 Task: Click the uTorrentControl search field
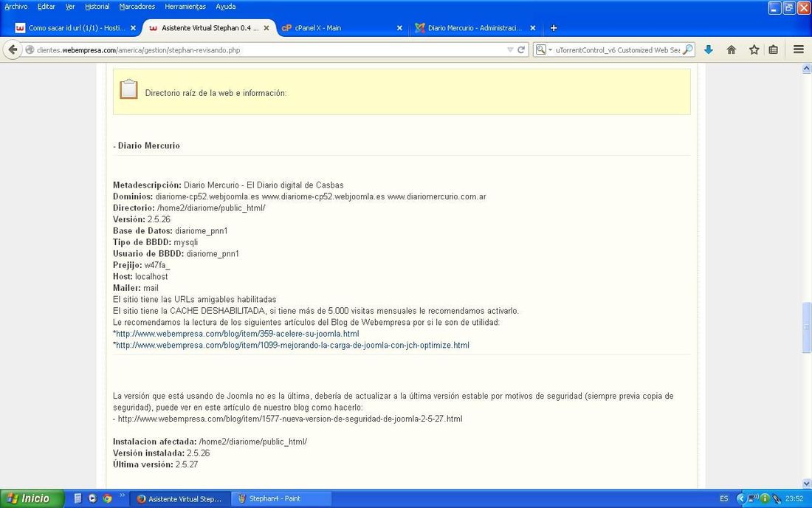pos(617,49)
